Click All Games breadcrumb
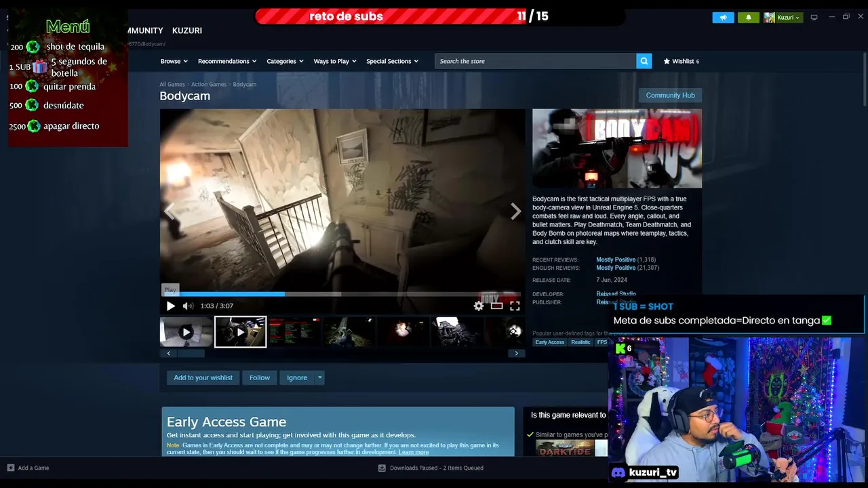868x488 pixels. (x=172, y=85)
